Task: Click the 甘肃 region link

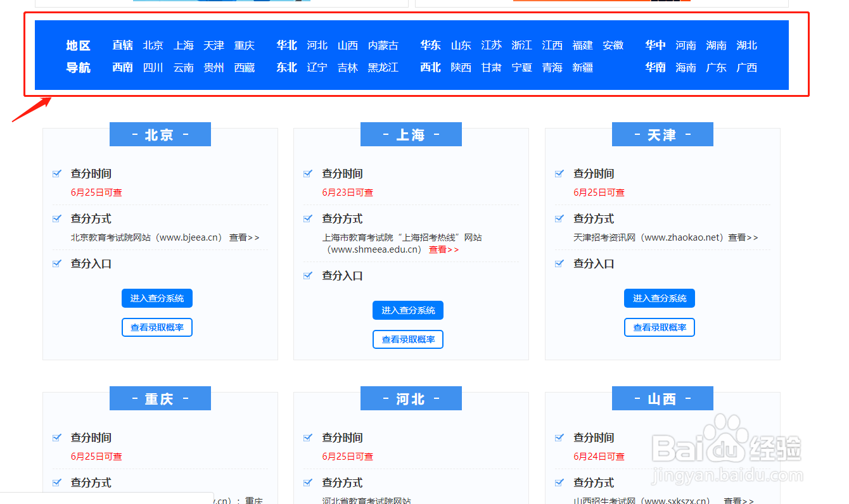Action: [x=492, y=68]
